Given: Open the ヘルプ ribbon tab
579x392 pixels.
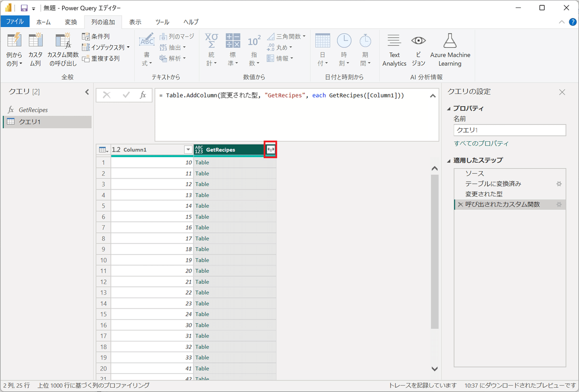Looking at the screenshot, I should pyautogui.click(x=191, y=22).
